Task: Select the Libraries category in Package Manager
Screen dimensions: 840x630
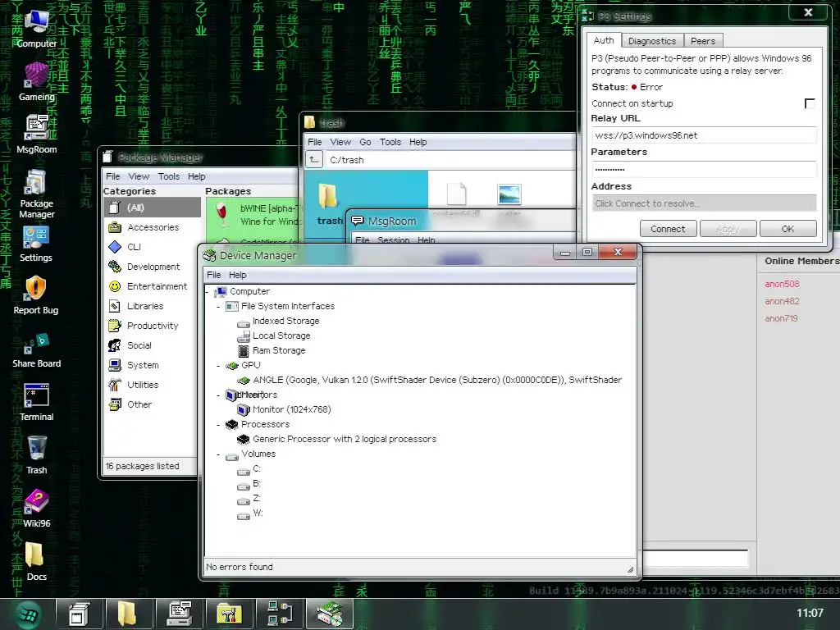Action: [x=152, y=306]
